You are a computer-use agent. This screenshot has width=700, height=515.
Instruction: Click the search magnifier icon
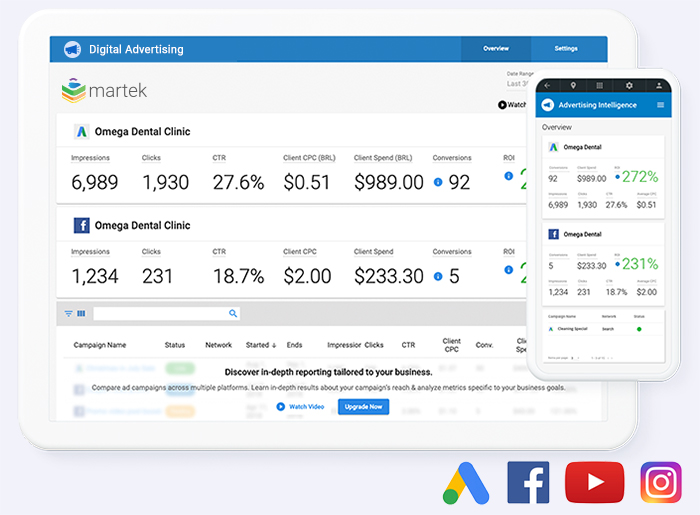point(233,314)
